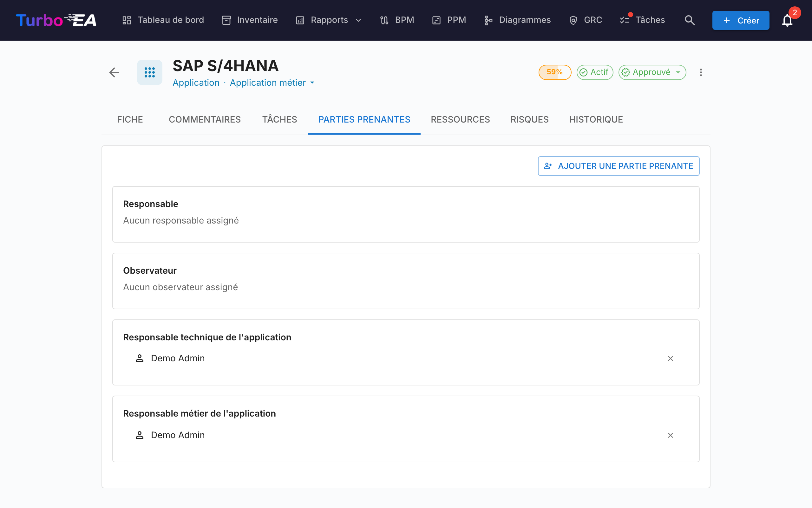Open Tâches in the top navigation
This screenshot has height=508, width=812.
pos(643,20)
